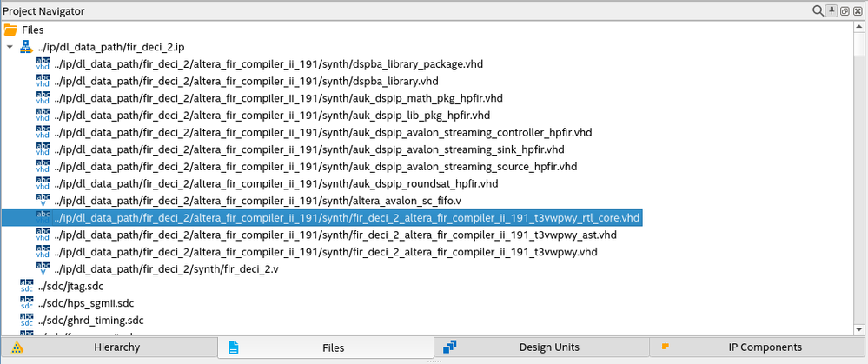
Task: Click the float/undock panel icon
Action: (x=845, y=11)
